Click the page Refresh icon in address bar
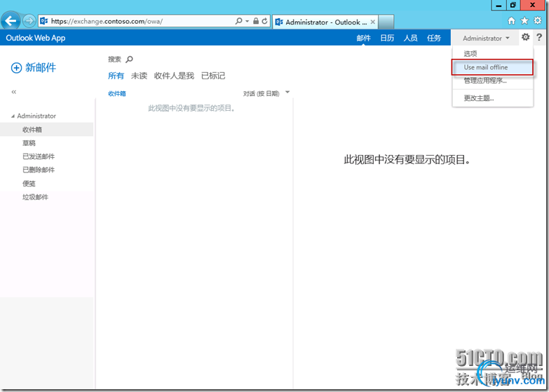This screenshot has height=392, width=549. 265,21
